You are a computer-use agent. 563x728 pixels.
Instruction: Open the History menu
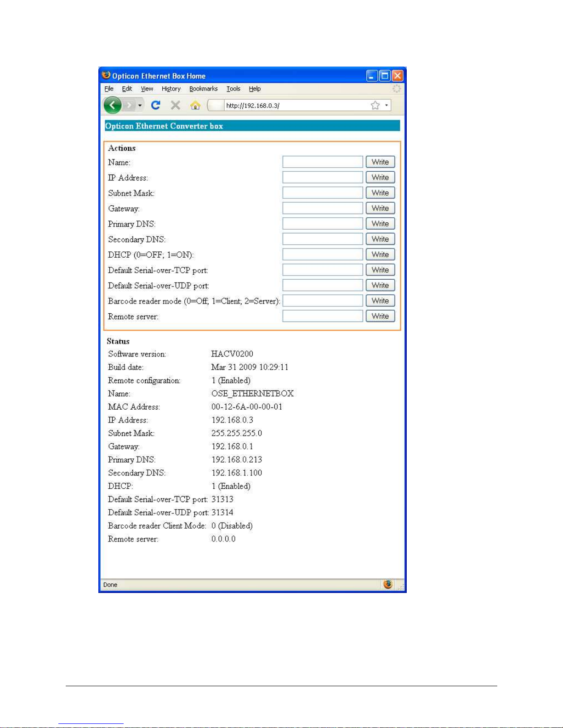pos(171,89)
